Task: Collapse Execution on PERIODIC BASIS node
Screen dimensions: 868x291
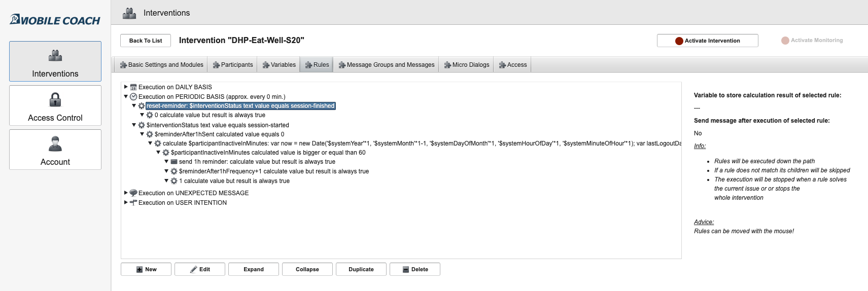Action: tap(126, 97)
